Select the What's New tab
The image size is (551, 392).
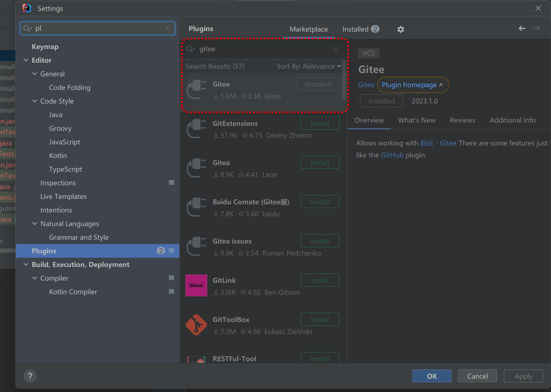click(417, 120)
